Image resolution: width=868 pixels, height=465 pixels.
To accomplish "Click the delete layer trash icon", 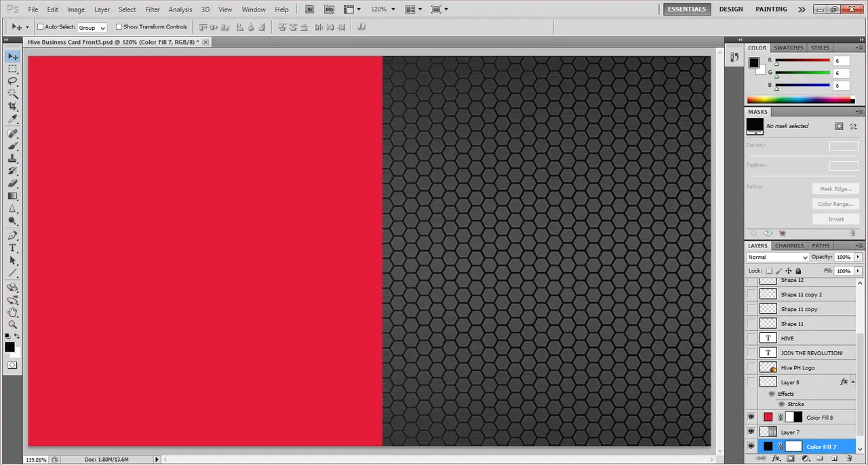I will point(849,459).
